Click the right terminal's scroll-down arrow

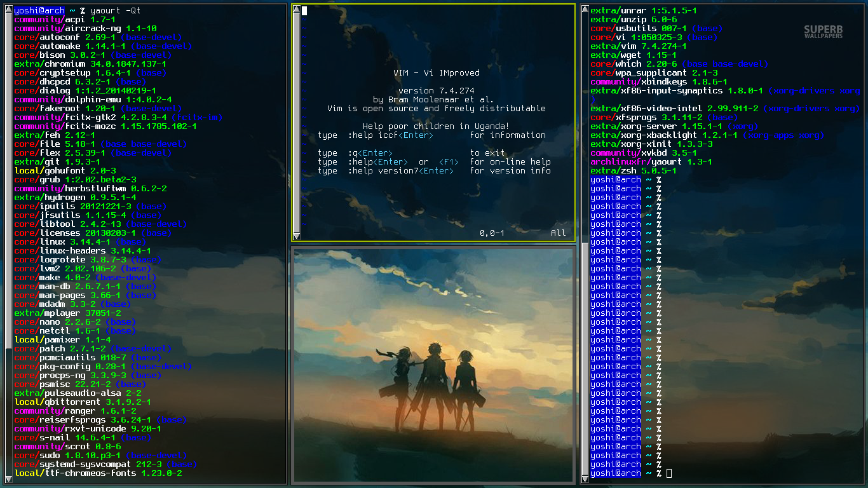point(585,477)
